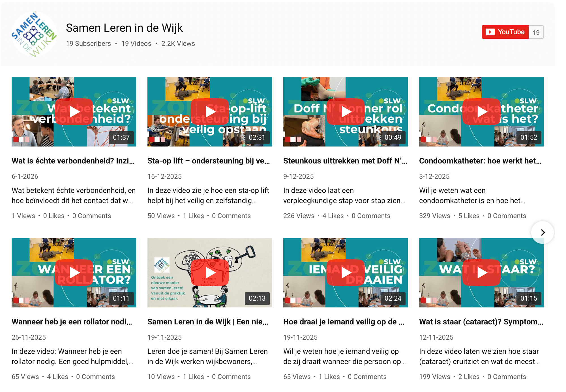Play the Sta-op lift video

[210, 112]
